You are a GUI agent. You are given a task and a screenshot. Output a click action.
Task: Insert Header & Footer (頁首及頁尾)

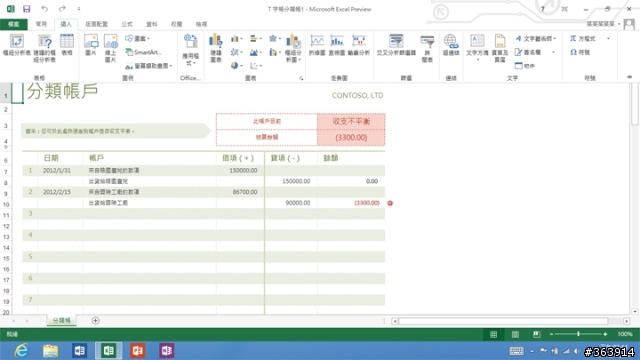coord(500,48)
